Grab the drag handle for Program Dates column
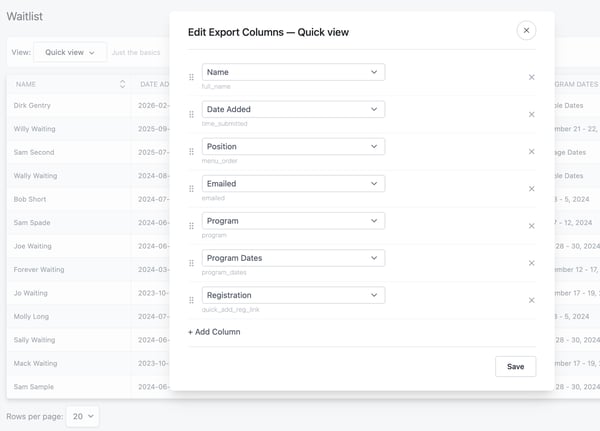This screenshot has width=600, height=431. (x=191, y=263)
